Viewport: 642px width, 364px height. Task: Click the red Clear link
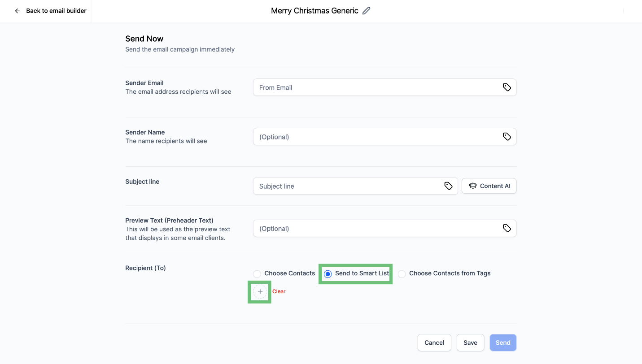point(279,291)
